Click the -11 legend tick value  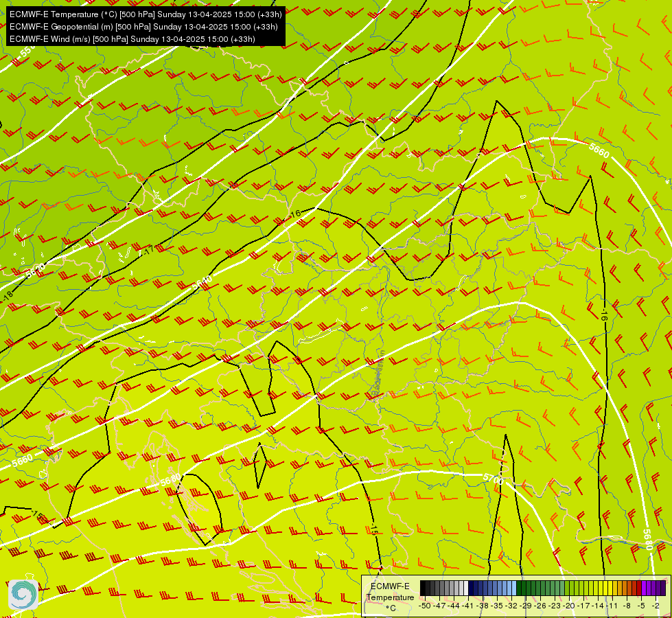point(613,606)
